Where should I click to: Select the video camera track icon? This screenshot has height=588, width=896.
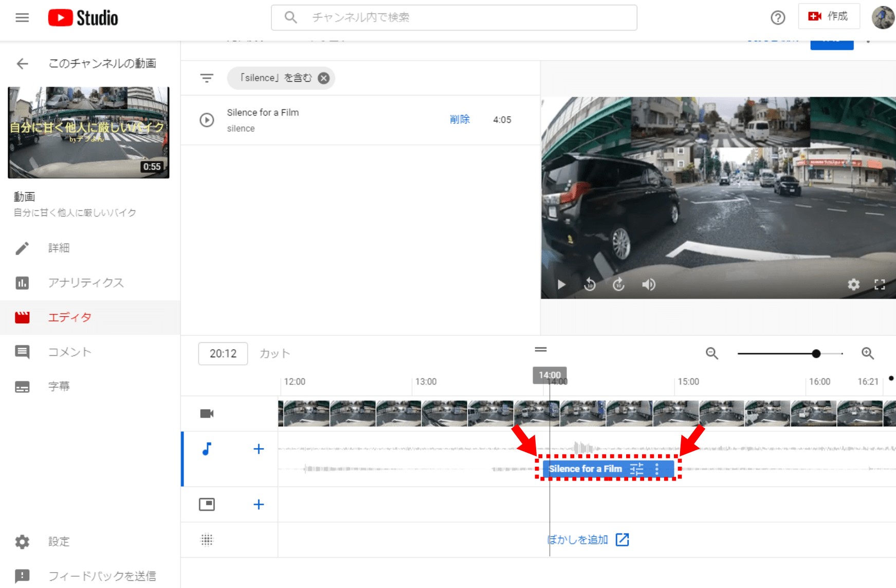point(207,413)
